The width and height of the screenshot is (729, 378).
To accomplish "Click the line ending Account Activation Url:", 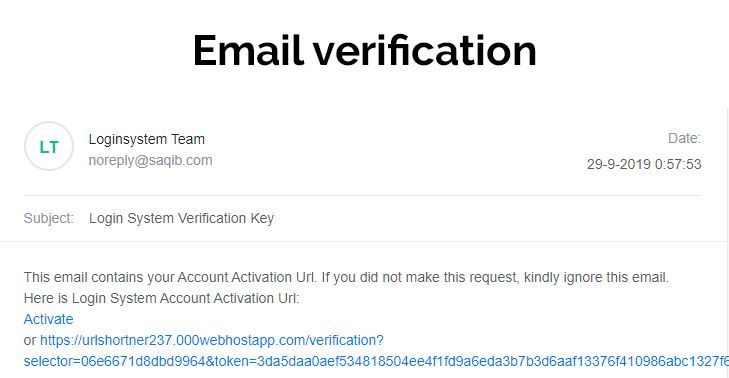I will pos(161,298).
